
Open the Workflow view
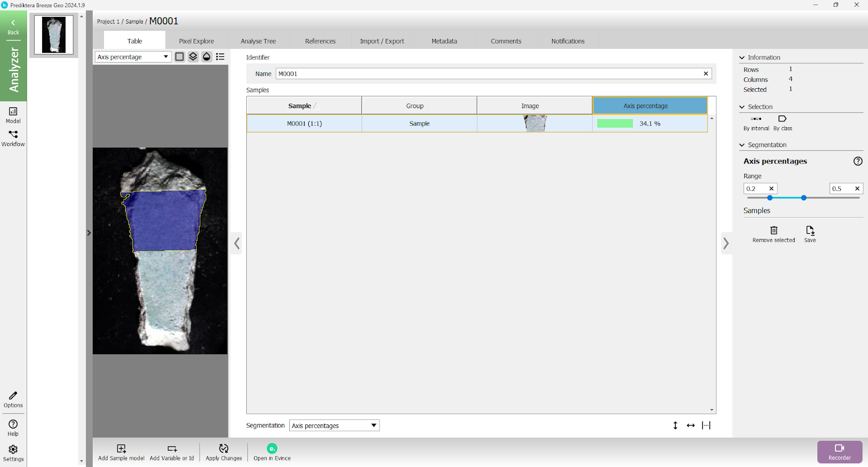[13, 138]
